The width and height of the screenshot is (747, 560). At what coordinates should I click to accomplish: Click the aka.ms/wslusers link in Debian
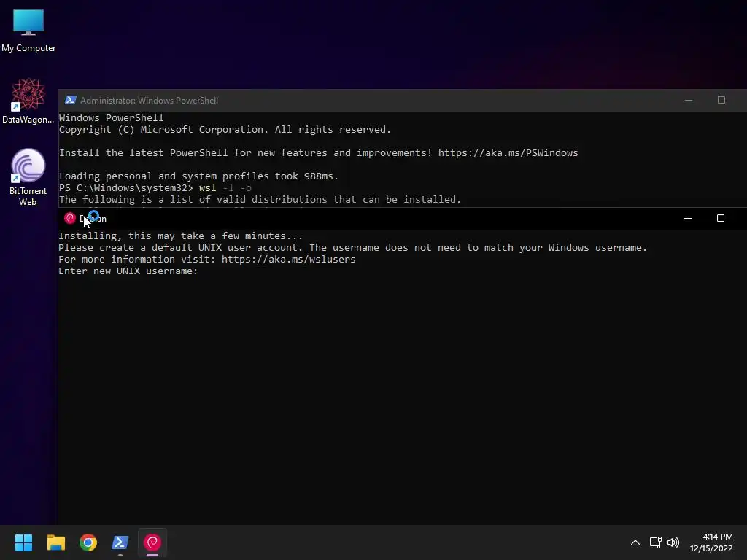pos(288,260)
